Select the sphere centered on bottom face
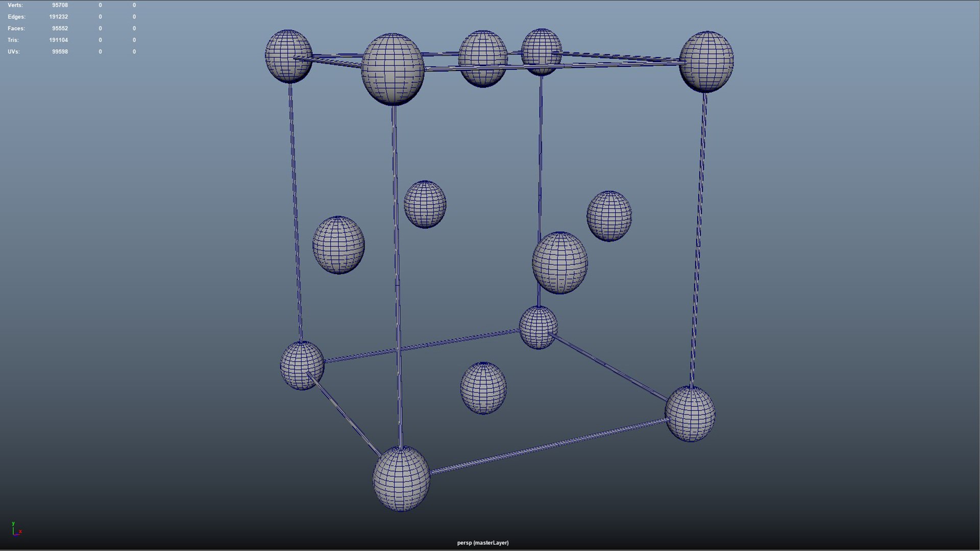This screenshot has height=551, width=980. [483, 388]
